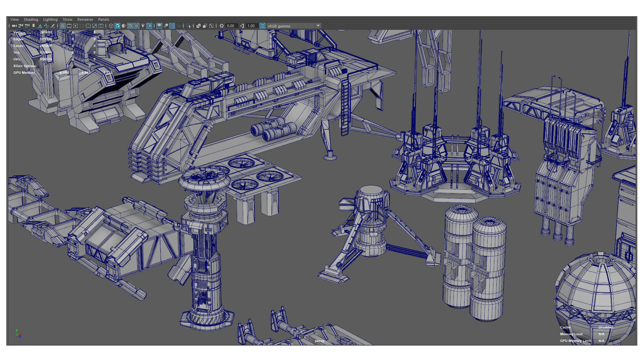Toggle the Film Gate overlay
Image resolution: width=644 pixels, height=362 pixels.
[69, 26]
